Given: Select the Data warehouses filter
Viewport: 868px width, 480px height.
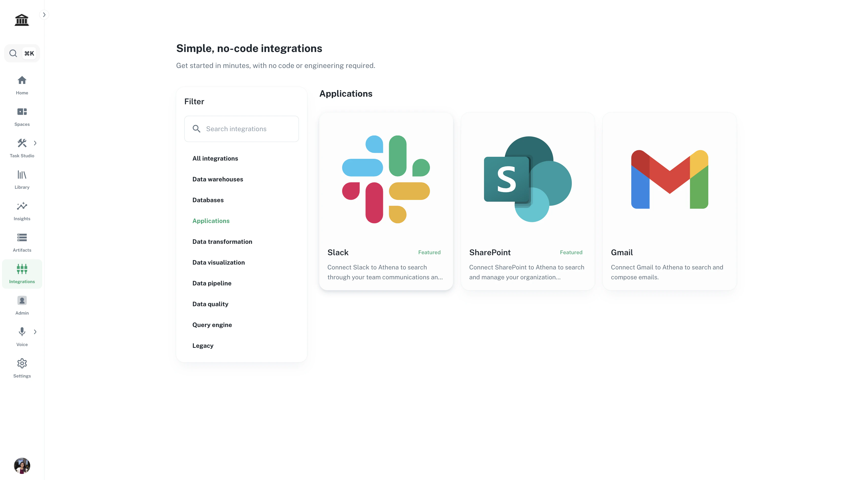Looking at the screenshot, I should tap(218, 179).
